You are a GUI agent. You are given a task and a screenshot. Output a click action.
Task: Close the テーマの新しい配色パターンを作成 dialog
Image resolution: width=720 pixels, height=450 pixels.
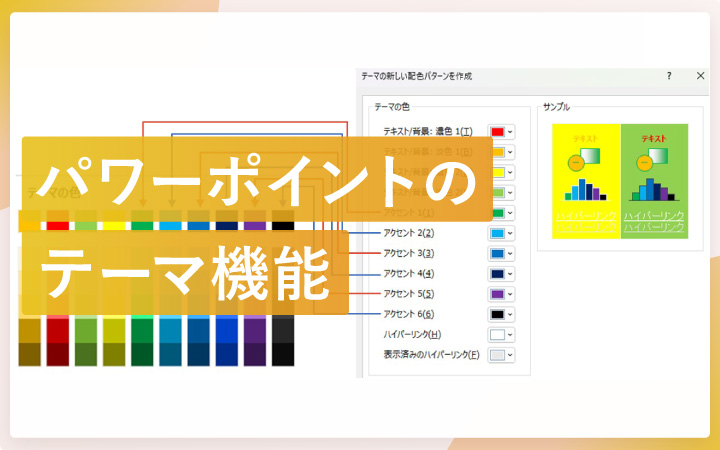point(698,76)
